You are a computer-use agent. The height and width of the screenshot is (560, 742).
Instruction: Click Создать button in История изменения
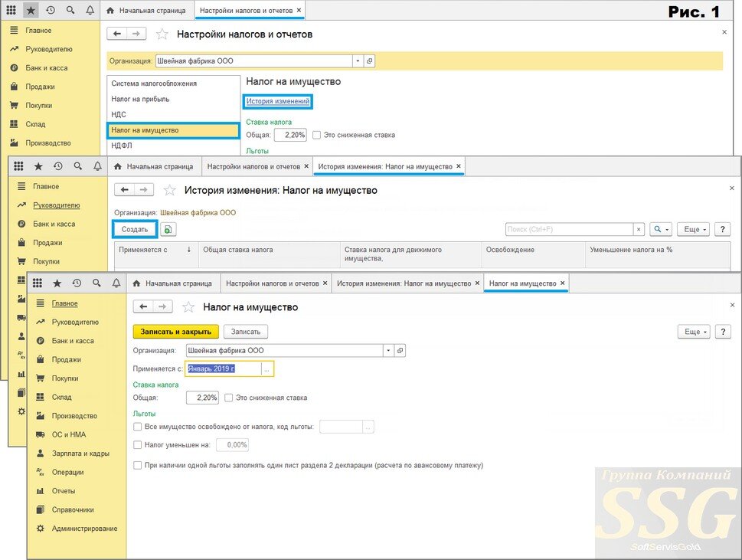pyautogui.click(x=135, y=230)
